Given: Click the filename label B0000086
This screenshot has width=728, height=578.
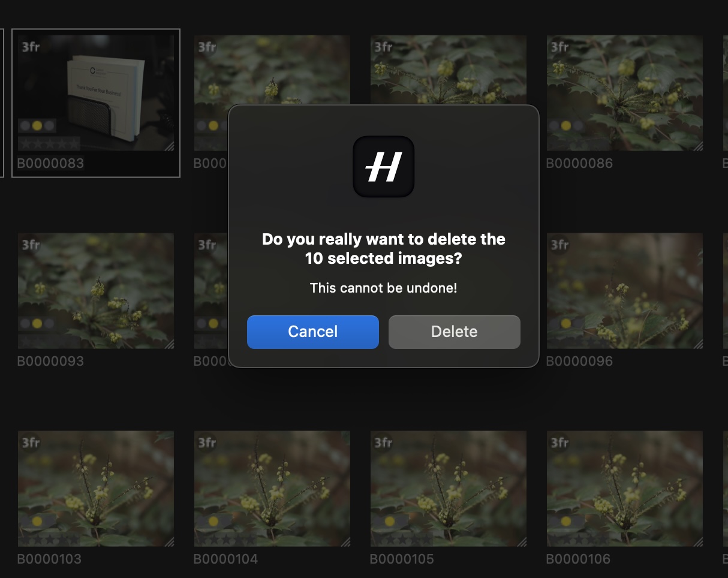Looking at the screenshot, I should [x=579, y=163].
